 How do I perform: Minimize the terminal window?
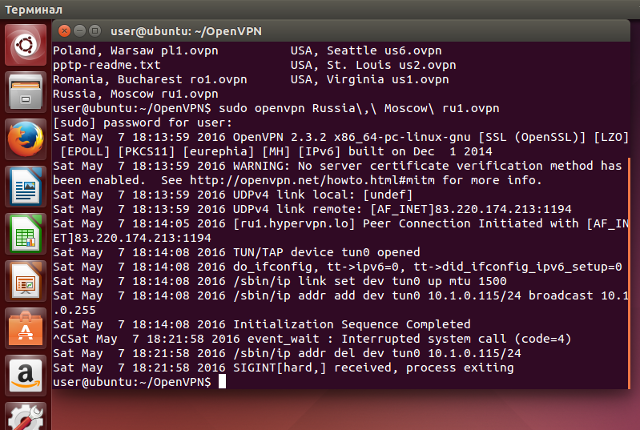[x=80, y=31]
